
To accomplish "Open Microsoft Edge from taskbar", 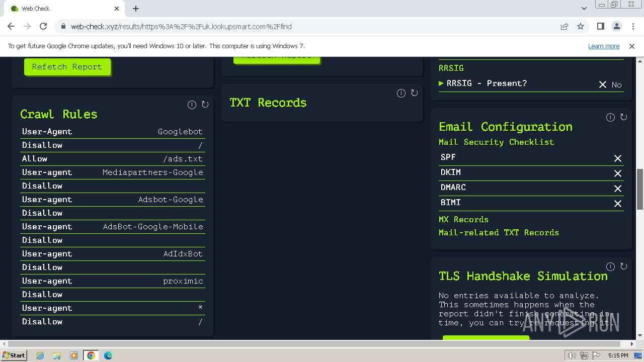I will pyautogui.click(x=108, y=355).
